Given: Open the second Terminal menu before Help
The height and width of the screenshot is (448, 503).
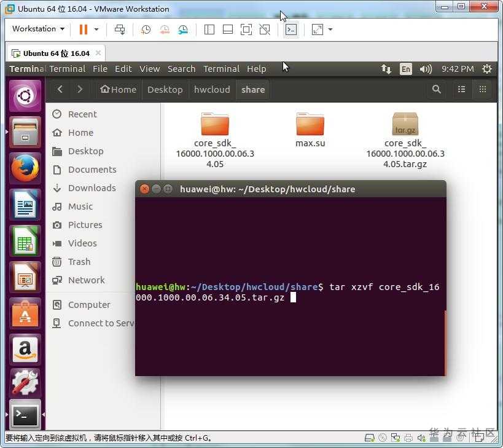Looking at the screenshot, I should (x=221, y=69).
